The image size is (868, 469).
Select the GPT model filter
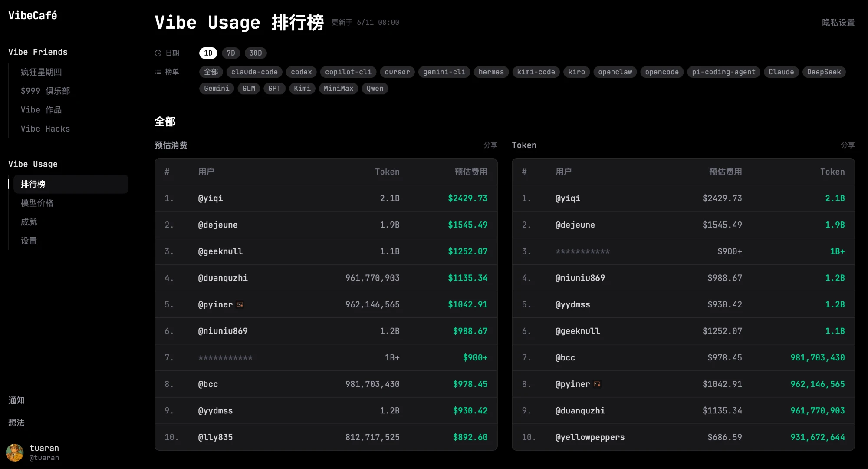[274, 89]
